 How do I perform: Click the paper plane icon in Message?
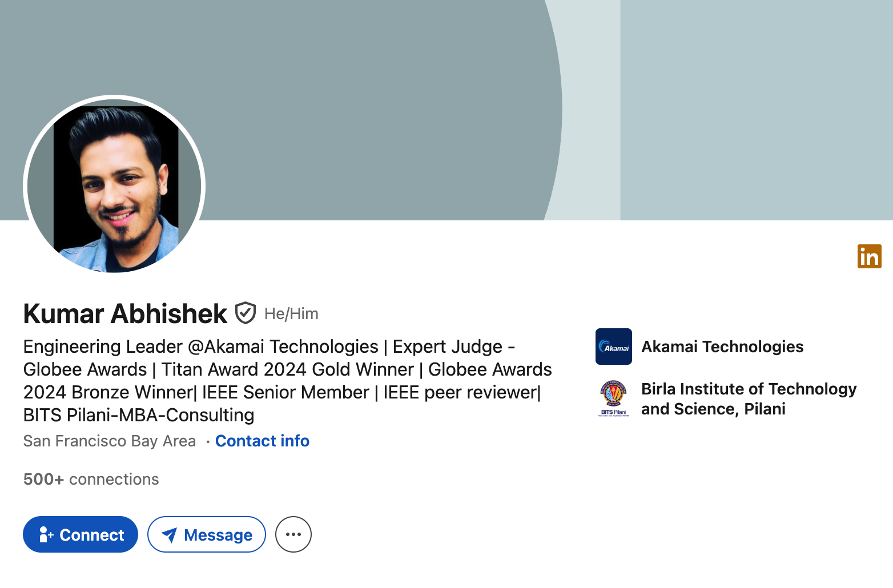click(169, 535)
